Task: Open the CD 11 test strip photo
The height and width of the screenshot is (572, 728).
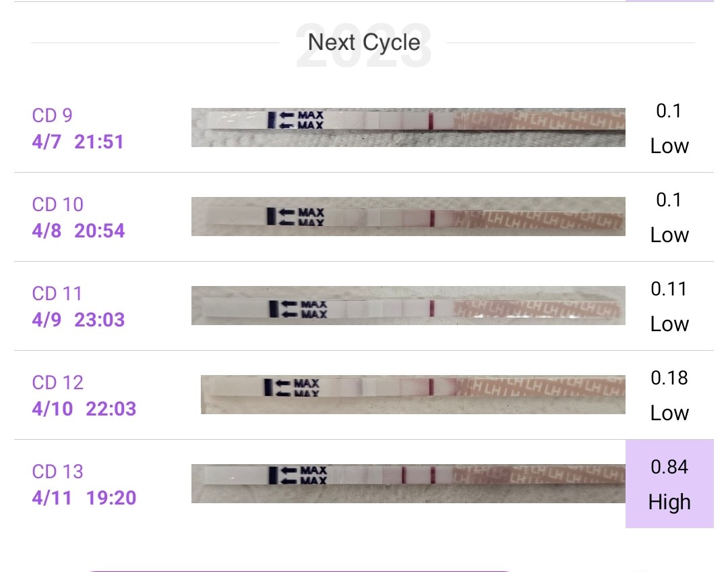Action: [408, 306]
